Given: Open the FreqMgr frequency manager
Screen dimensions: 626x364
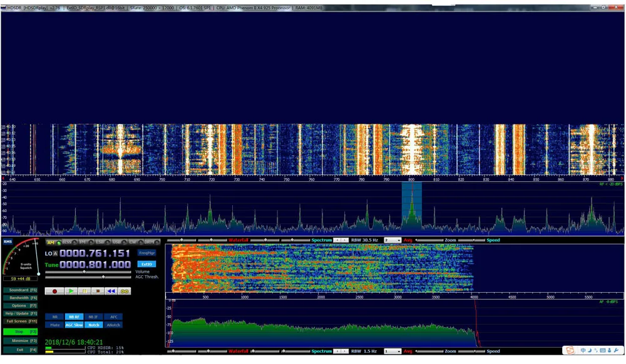Looking at the screenshot, I should (146, 253).
